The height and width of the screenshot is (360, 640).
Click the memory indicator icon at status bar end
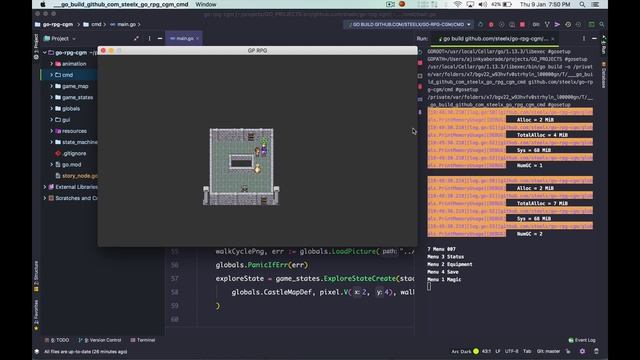pos(596,351)
